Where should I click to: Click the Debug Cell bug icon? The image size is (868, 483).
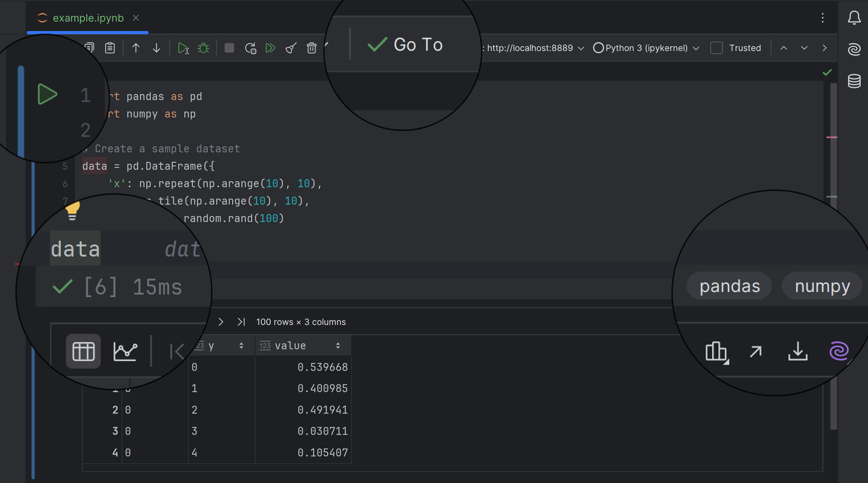203,48
